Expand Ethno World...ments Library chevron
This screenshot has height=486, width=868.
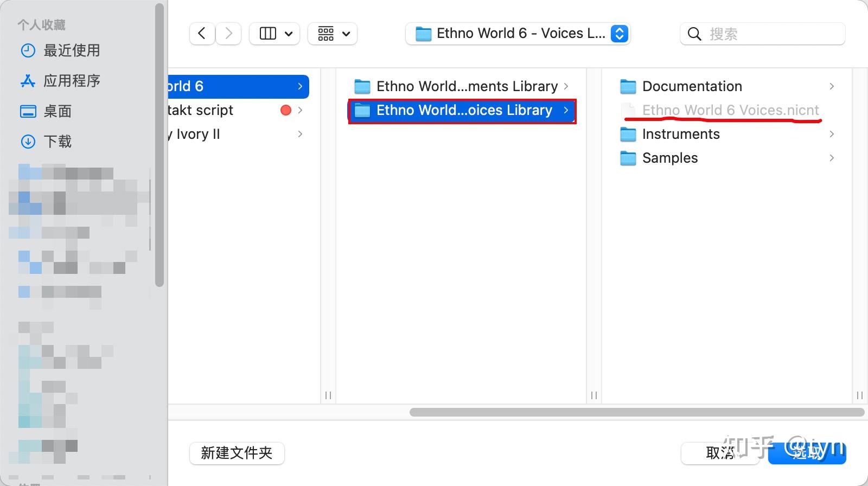coord(566,86)
